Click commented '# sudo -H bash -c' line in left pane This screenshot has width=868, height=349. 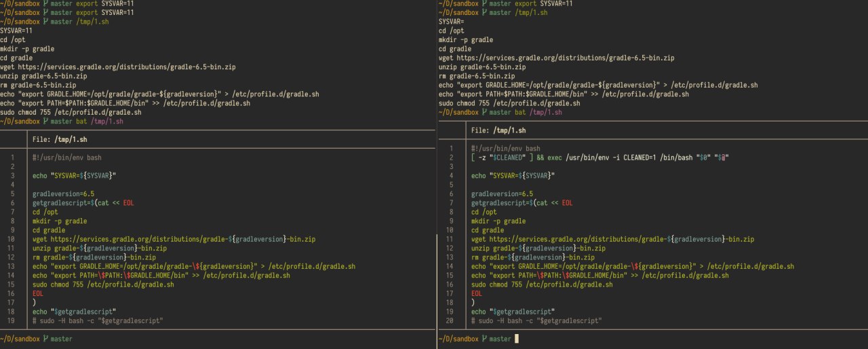click(x=98, y=320)
